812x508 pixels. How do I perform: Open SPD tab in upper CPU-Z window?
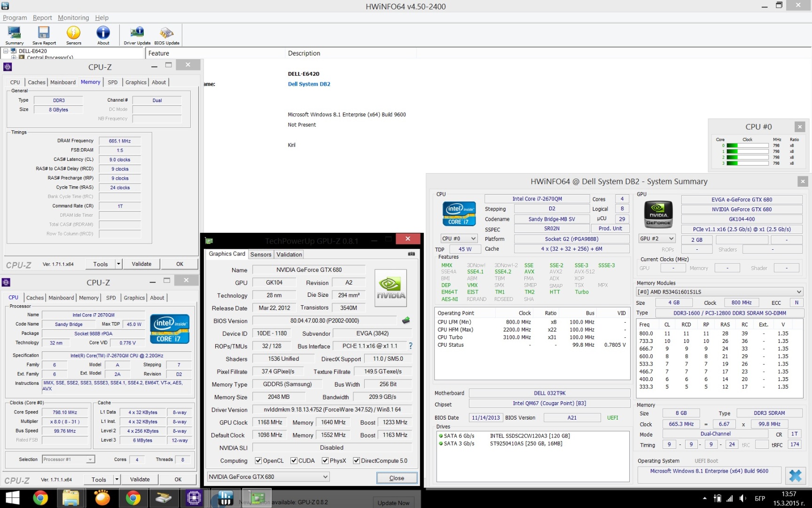113,82
